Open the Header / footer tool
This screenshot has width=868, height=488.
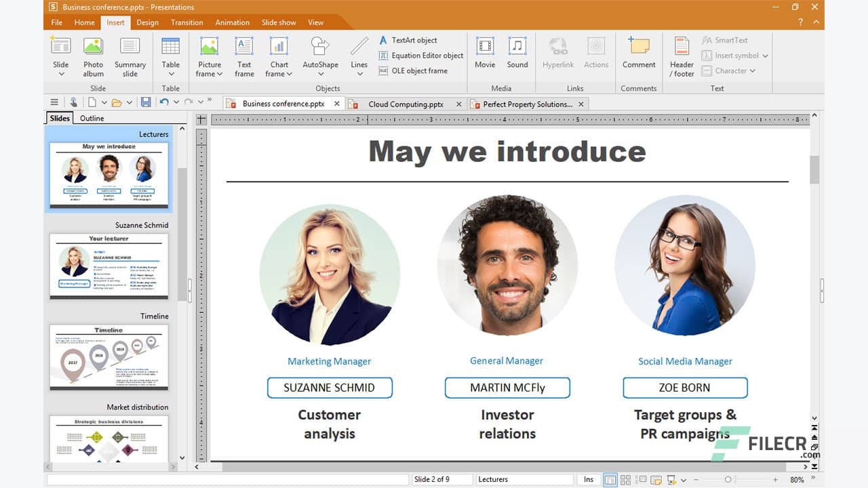[x=681, y=56]
